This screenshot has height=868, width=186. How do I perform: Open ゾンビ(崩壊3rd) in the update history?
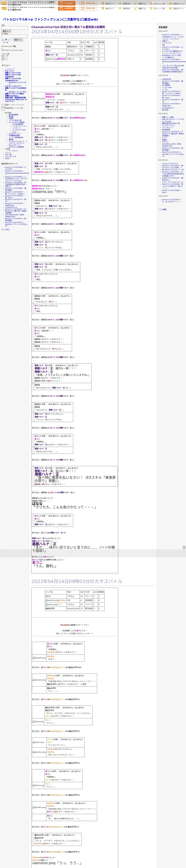click(x=168, y=57)
